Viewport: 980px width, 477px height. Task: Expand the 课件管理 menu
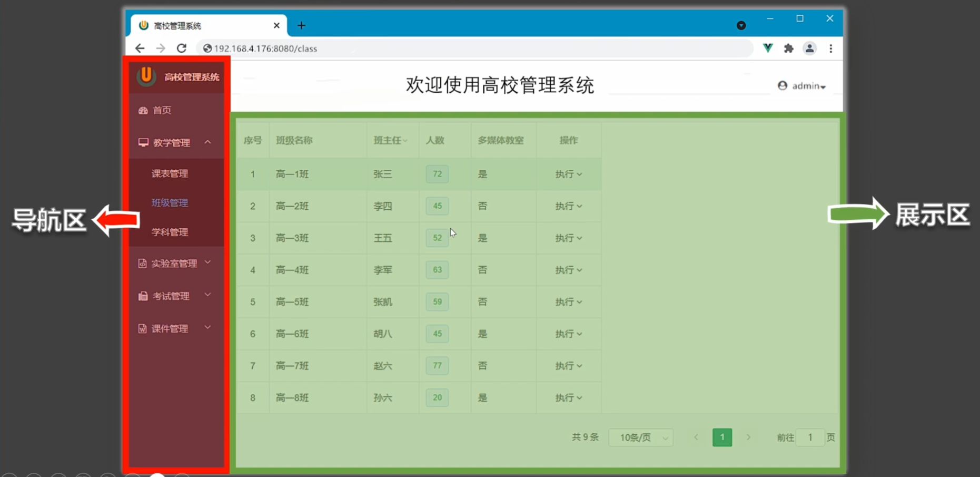[176, 328]
